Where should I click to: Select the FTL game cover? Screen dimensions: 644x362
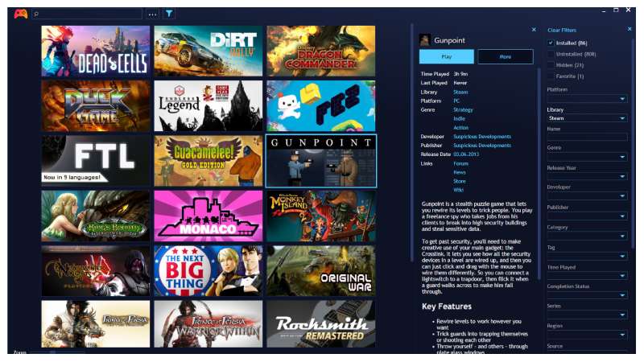coord(95,161)
